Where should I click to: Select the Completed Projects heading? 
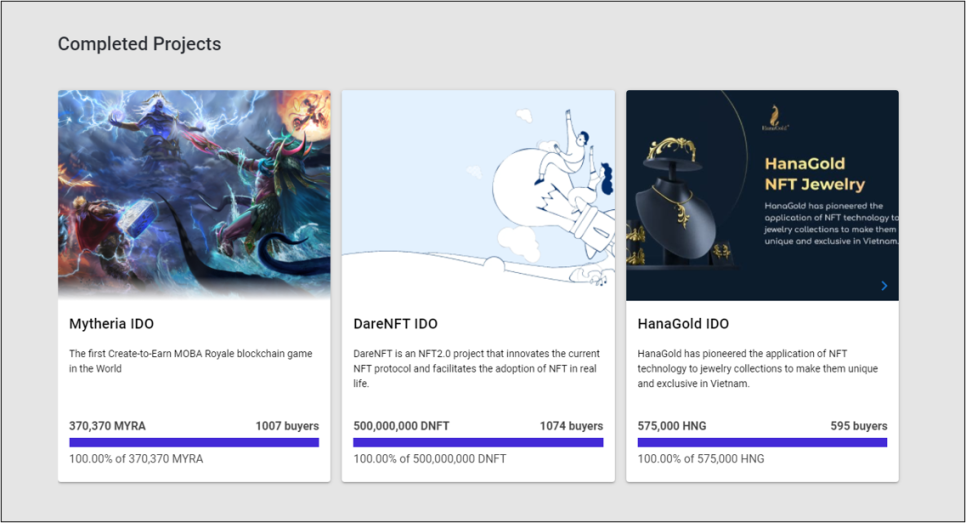[139, 44]
